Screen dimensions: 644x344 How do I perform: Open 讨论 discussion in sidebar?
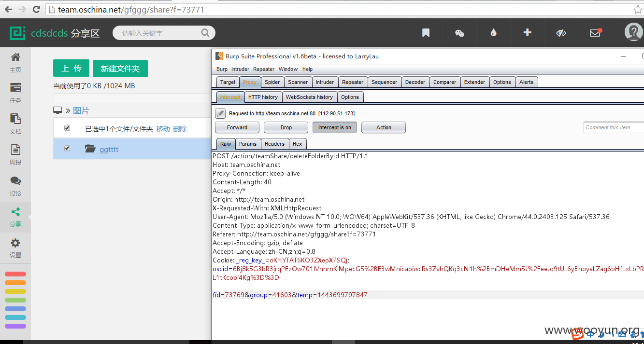(15, 186)
